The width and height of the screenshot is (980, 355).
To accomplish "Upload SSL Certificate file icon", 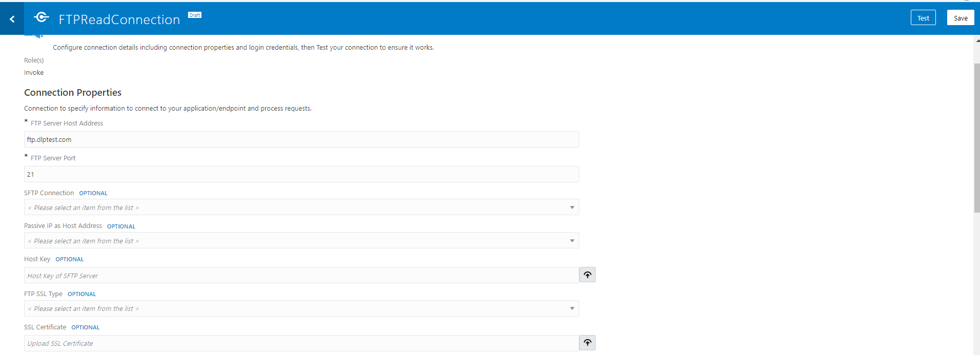I will [x=587, y=343].
